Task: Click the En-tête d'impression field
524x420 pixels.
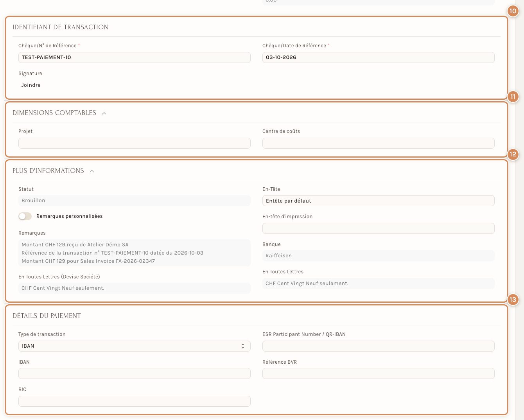Action: tap(378, 228)
